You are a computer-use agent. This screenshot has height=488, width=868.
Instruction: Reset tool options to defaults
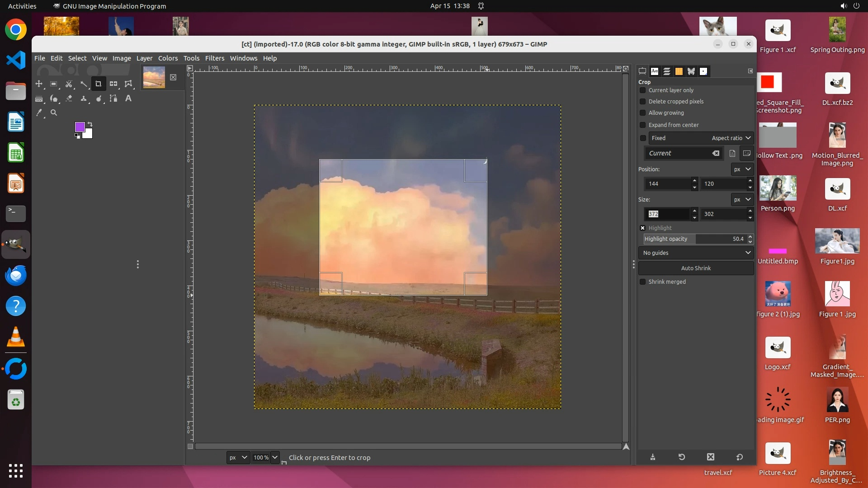740,457
